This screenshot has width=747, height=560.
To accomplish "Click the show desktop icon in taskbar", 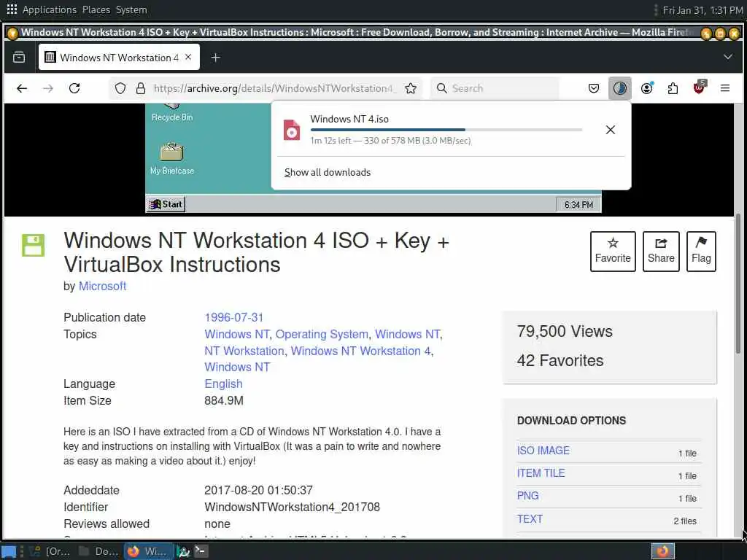I will click(9, 551).
